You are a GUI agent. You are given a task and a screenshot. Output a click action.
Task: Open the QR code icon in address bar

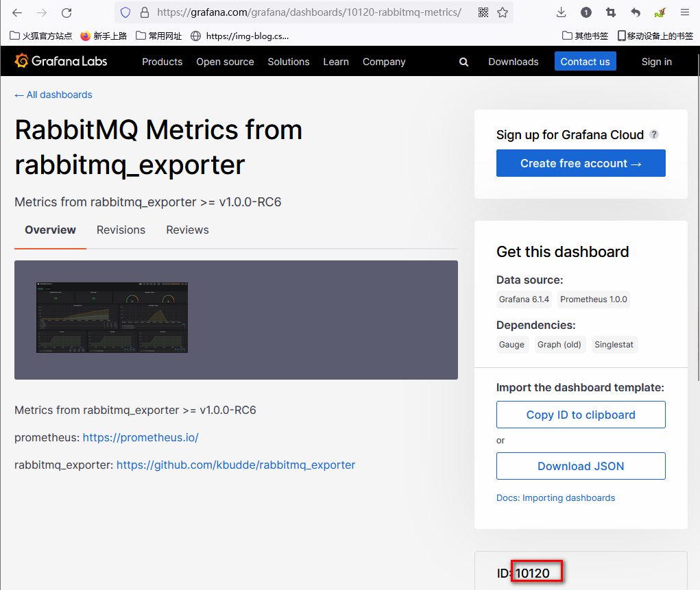tap(483, 12)
